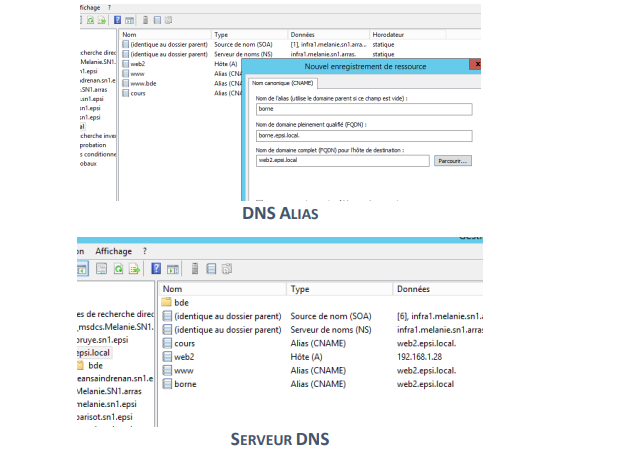The height and width of the screenshot is (453, 640).
Task: Select cherche inver node in upper tree
Action: 98,135
